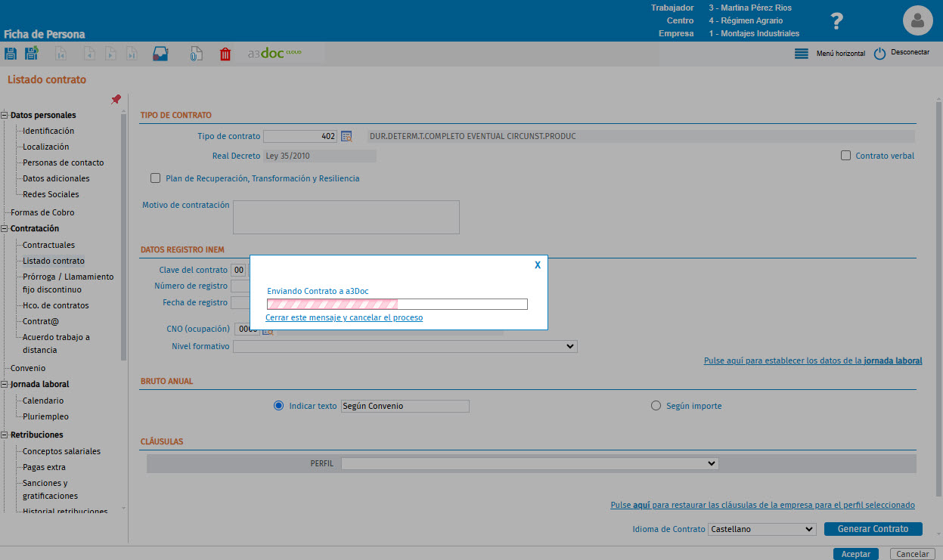Open Datos adicionales in sidebar

pyautogui.click(x=56, y=178)
